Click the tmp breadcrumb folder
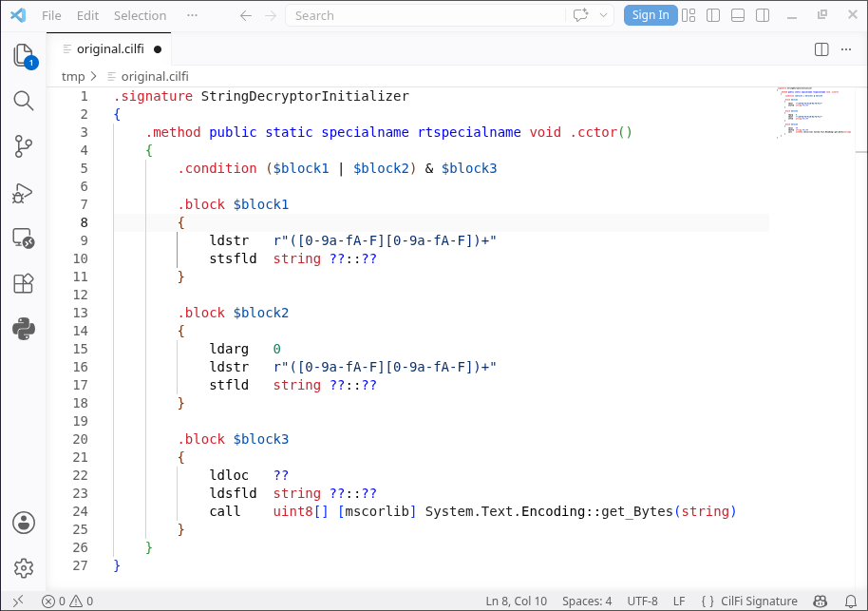 point(73,76)
